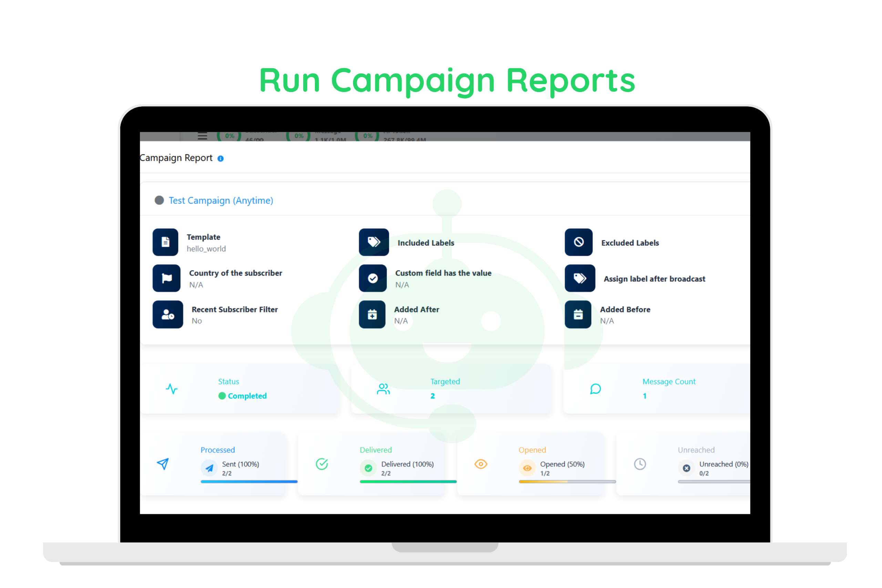Click the Added Before calendar icon

[578, 314]
